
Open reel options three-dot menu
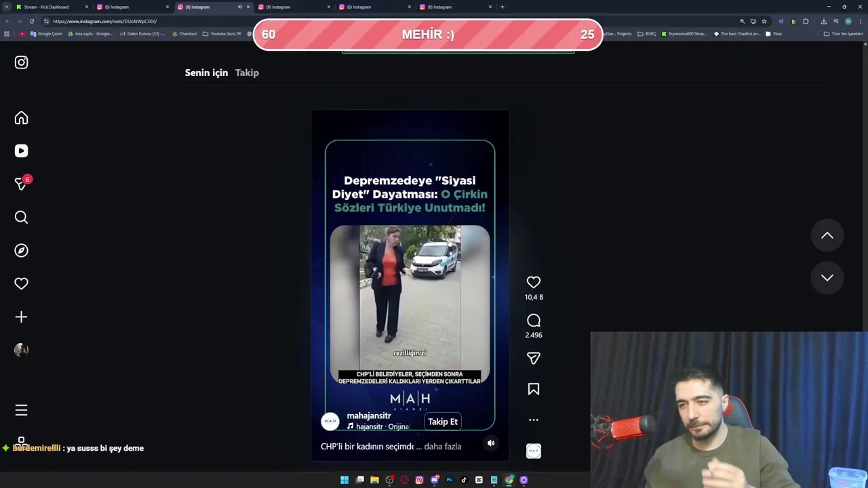click(x=534, y=420)
